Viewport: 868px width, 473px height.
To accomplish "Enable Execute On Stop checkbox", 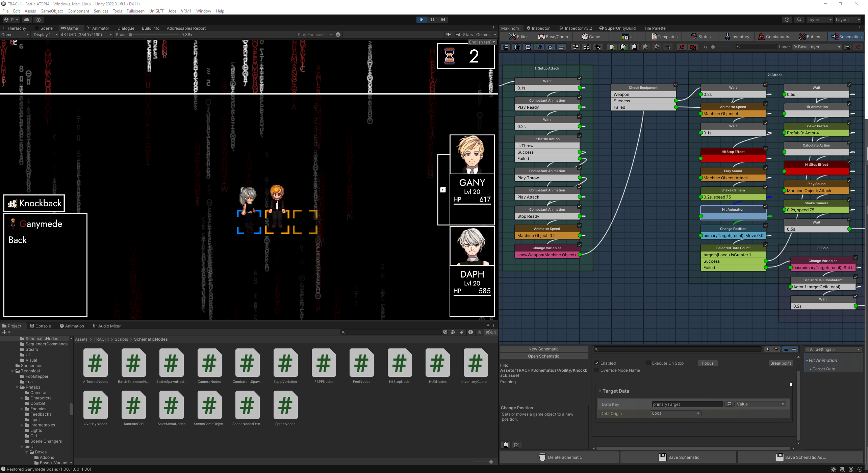I will pos(648,363).
